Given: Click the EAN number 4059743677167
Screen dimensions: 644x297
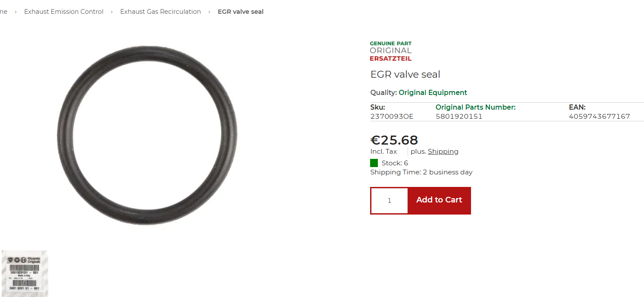Looking at the screenshot, I should (x=600, y=117).
